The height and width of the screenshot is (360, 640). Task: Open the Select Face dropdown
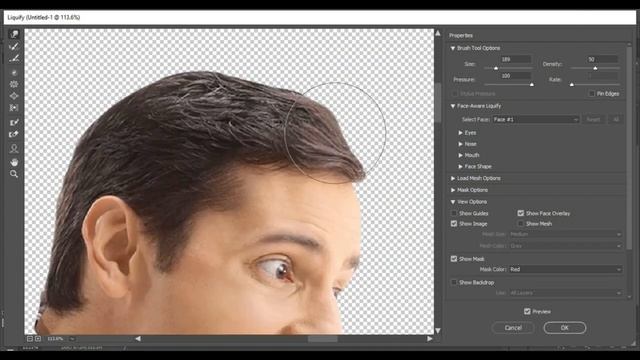[x=536, y=120]
